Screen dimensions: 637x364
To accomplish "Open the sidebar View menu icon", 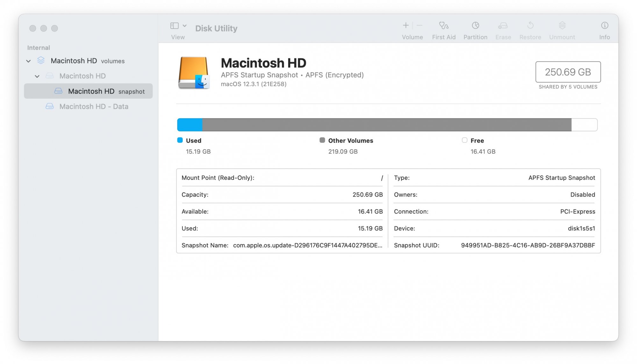I will (x=174, y=25).
